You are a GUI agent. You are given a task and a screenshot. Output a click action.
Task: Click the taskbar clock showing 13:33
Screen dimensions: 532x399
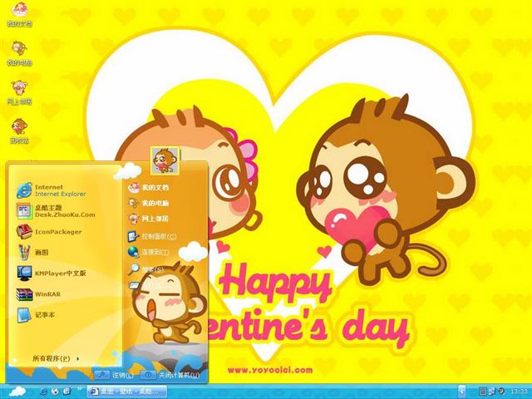tap(520, 392)
